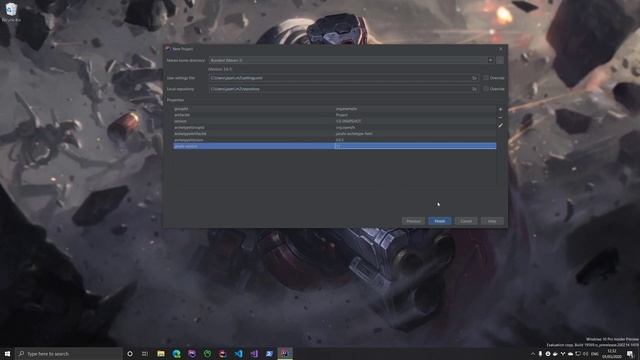Viewport: 640px width, 360px height.
Task: Edit selected property with pencil icon
Action: (500, 126)
